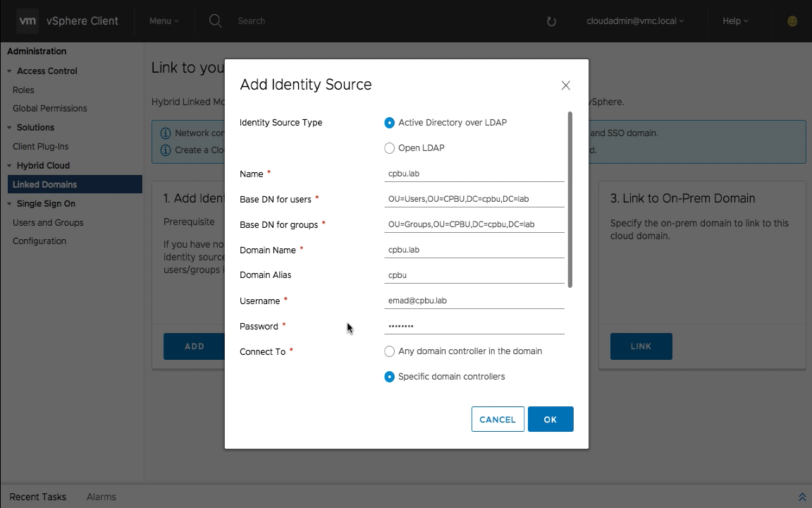The height and width of the screenshot is (508, 812).
Task: Open the Menu dropdown
Action: [164, 21]
